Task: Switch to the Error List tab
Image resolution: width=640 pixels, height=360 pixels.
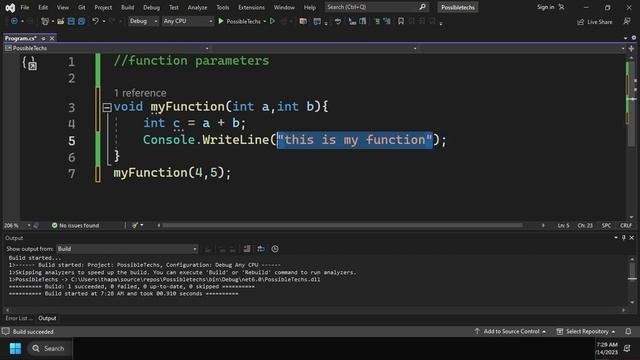Action: 18,318
